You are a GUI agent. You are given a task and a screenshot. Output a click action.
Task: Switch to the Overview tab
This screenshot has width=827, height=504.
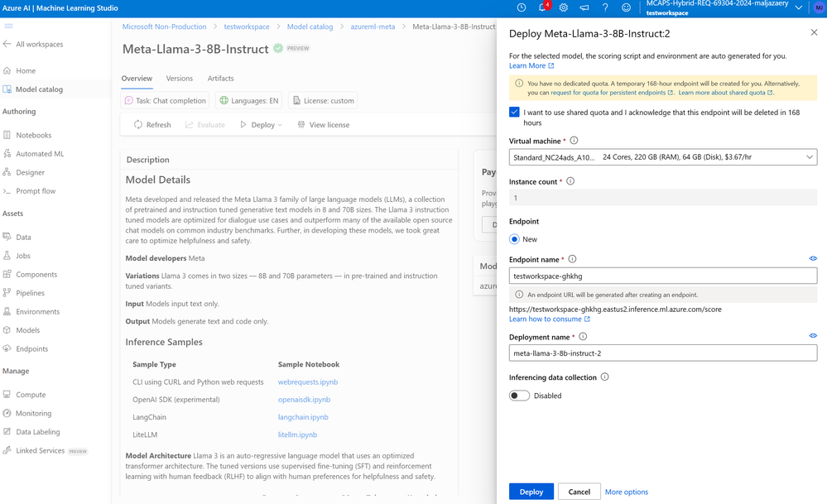point(137,79)
